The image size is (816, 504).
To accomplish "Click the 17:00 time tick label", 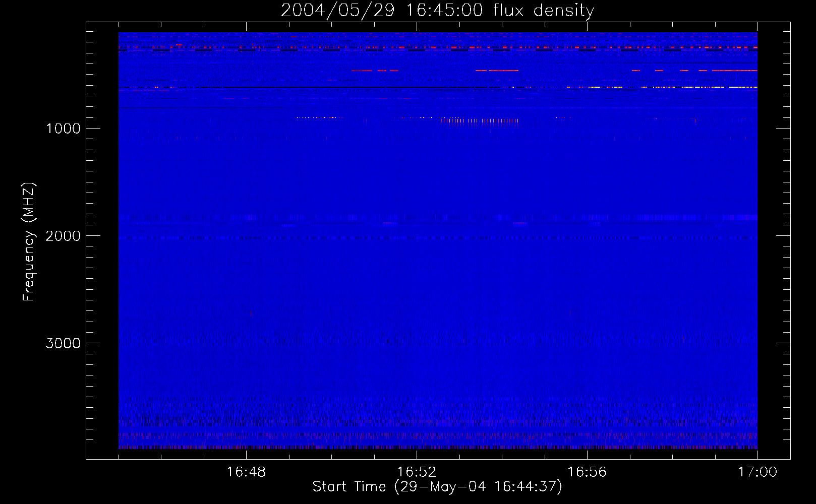I will [757, 472].
